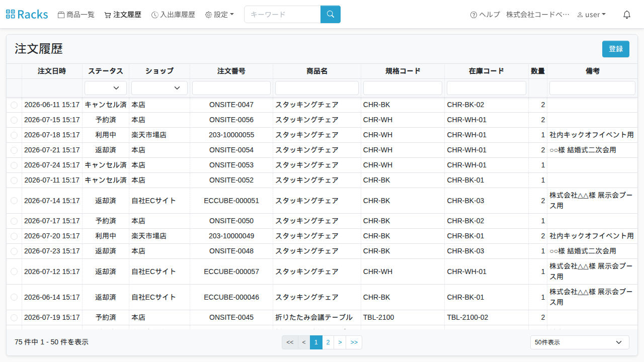Open 入出庫履歴 nav item
The image size is (644, 362).
point(173,15)
